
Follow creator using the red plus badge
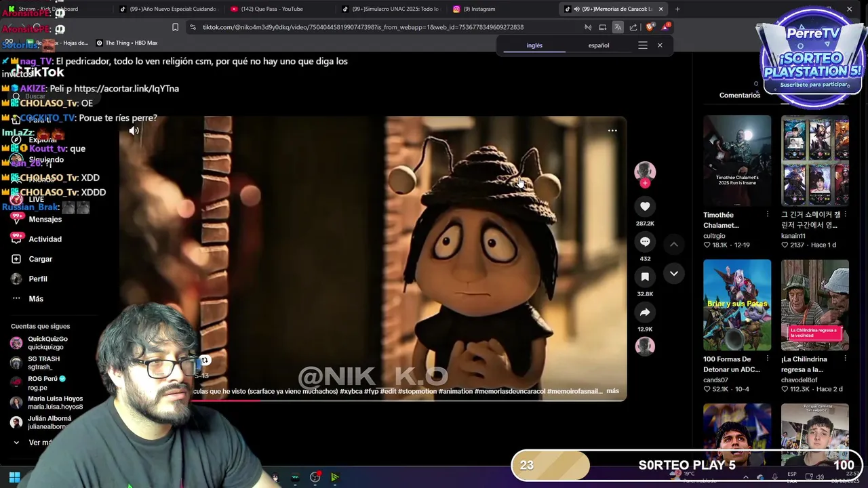[645, 183]
